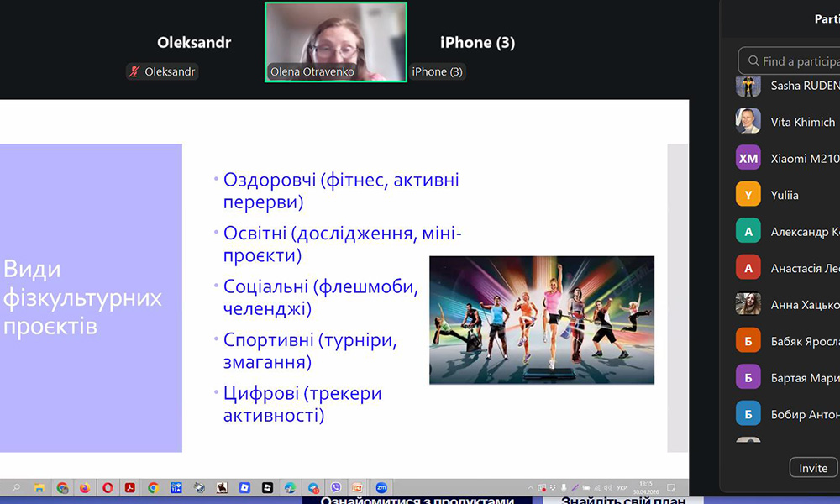Open the notification center tray icon
The height and width of the screenshot is (504, 840).
pyautogui.click(x=670, y=488)
